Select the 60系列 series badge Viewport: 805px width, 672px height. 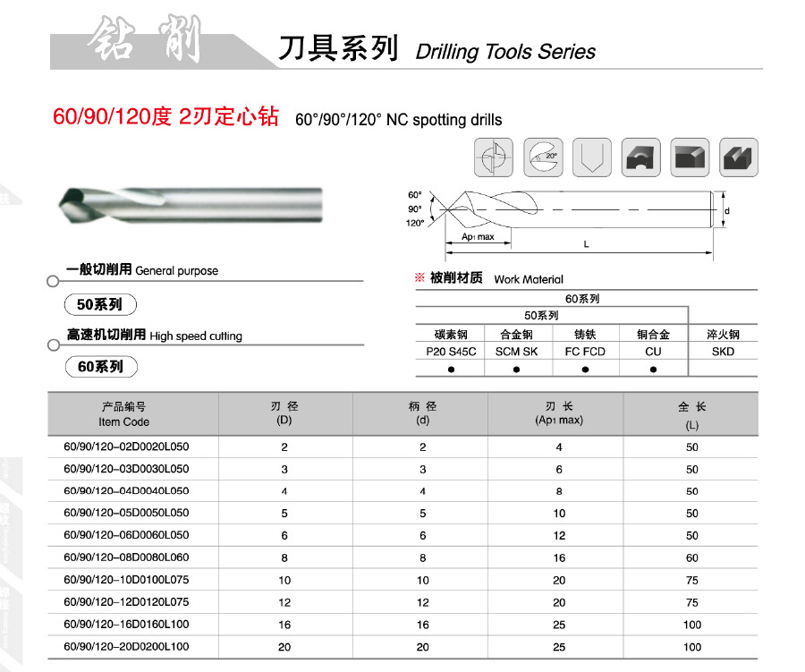click(100, 366)
